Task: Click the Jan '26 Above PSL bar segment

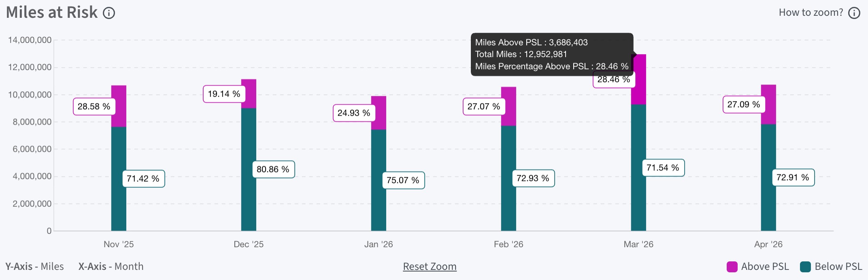Action: tap(379, 113)
